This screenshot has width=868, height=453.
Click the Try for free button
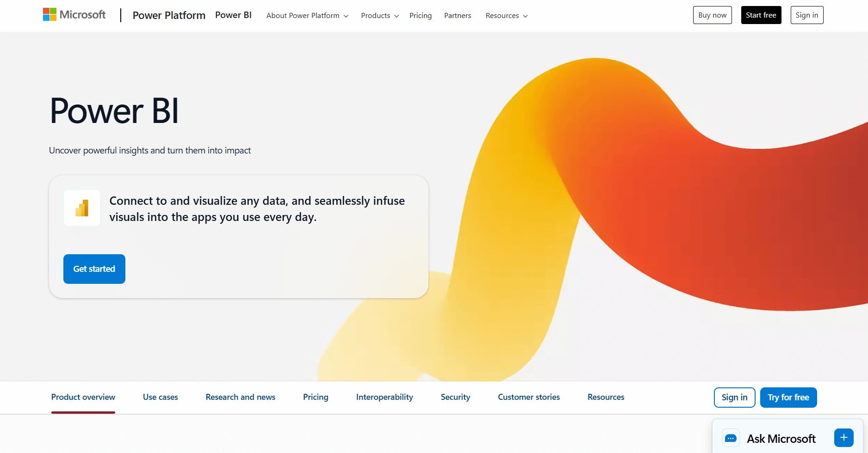pyautogui.click(x=788, y=398)
